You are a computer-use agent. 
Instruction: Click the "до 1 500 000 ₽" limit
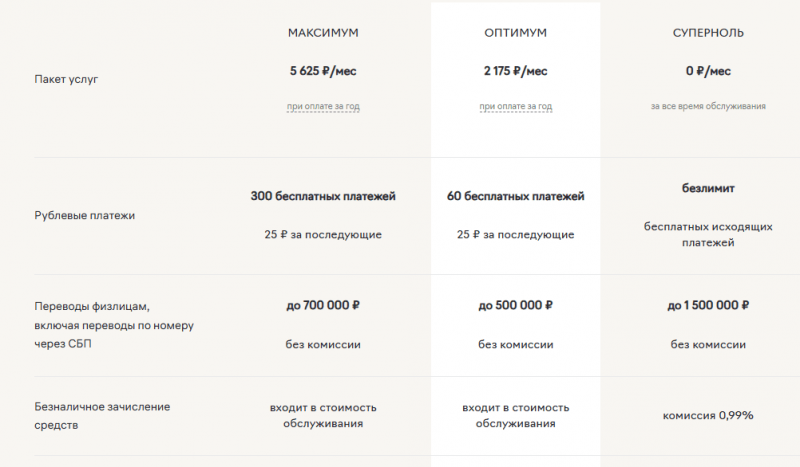[708, 306]
